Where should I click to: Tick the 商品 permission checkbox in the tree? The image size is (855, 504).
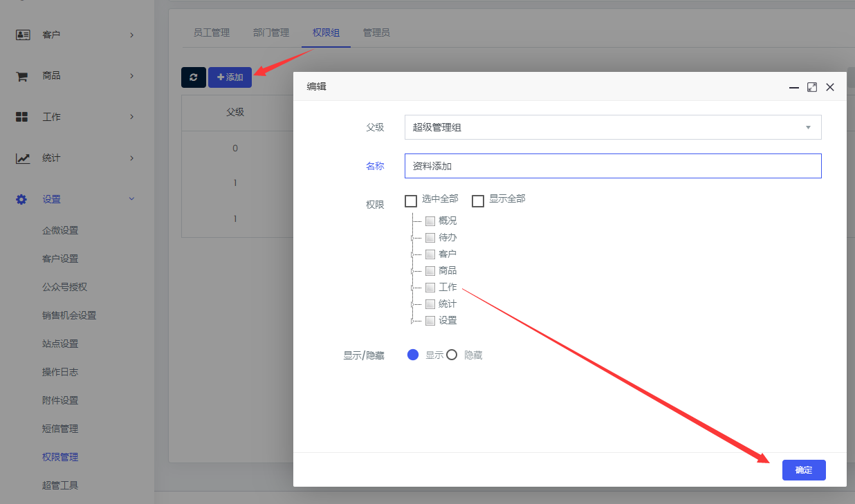point(430,271)
